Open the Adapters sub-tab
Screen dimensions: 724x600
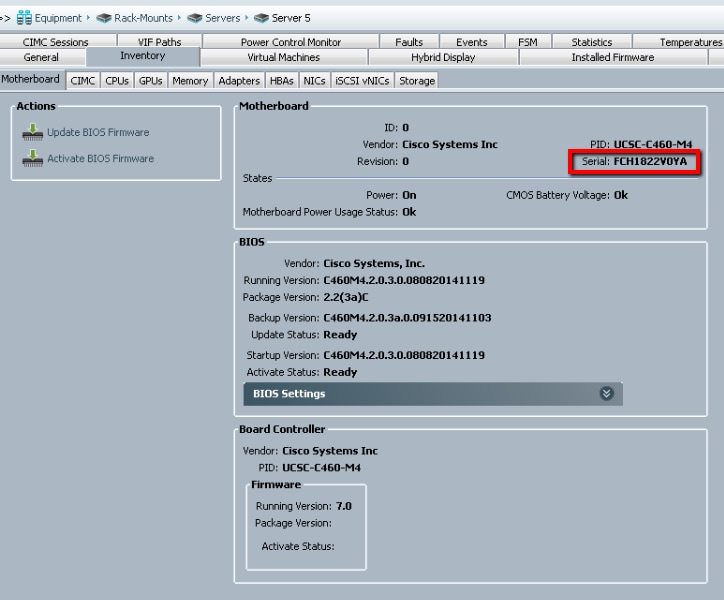tap(239, 80)
